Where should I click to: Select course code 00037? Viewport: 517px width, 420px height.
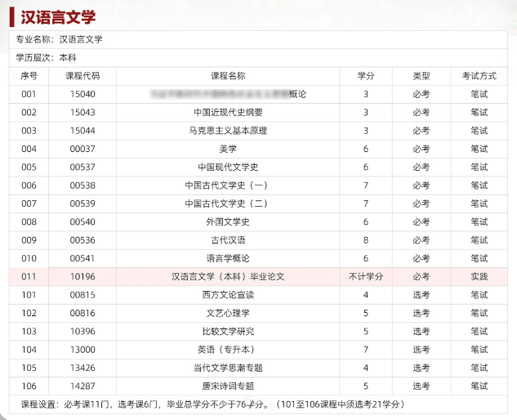coord(82,149)
